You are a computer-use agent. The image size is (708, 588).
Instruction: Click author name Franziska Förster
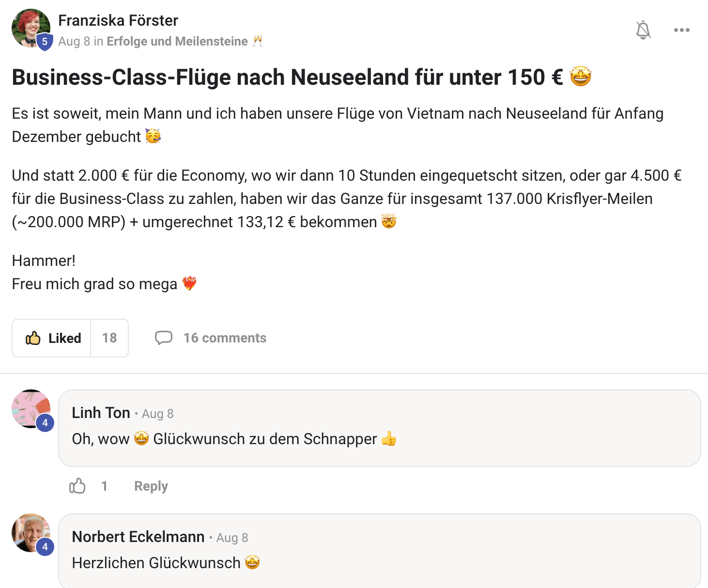coord(118,20)
